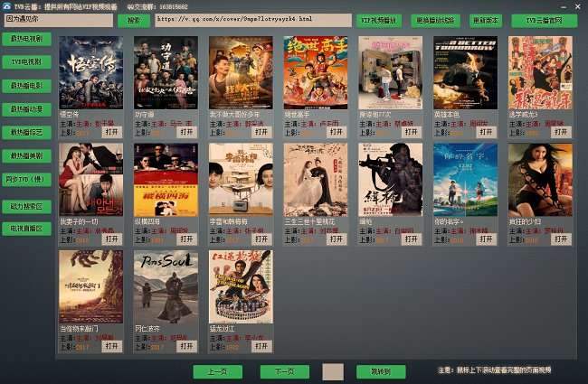
Task: Click 打开 under 你的名字
Action: pyautogui.click(x=487, y=239)
